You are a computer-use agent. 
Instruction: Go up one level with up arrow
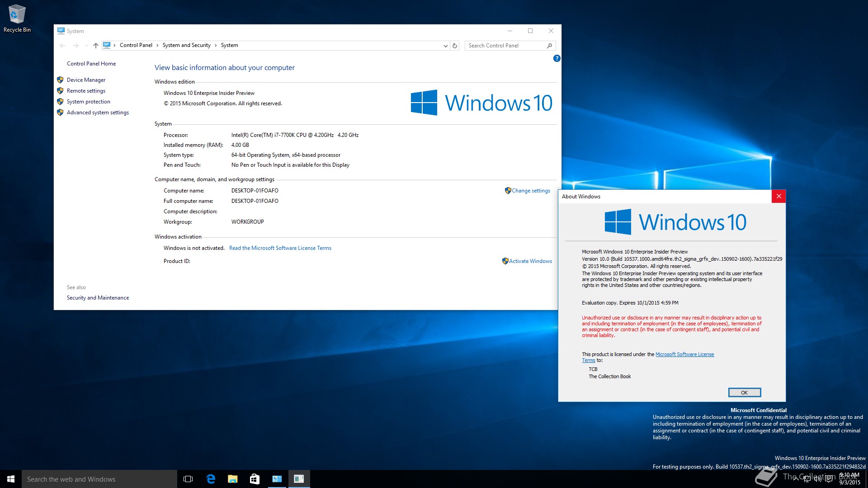tap(95, 46)
